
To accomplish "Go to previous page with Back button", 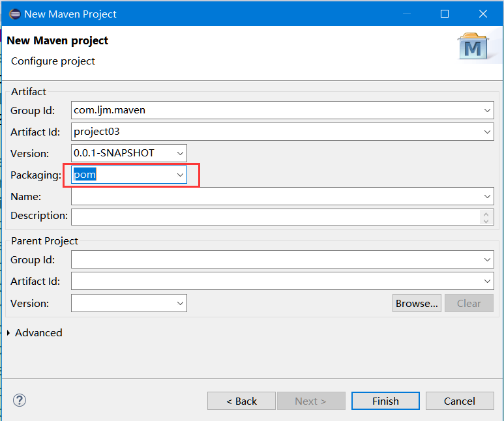I will click(241, 401).
